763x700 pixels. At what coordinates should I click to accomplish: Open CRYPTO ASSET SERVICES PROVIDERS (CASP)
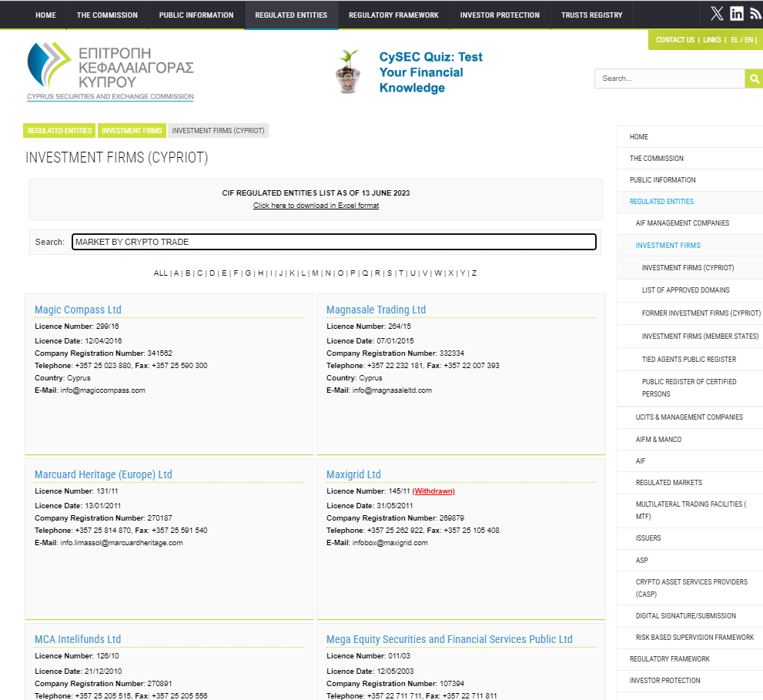(x=690, y=588)
